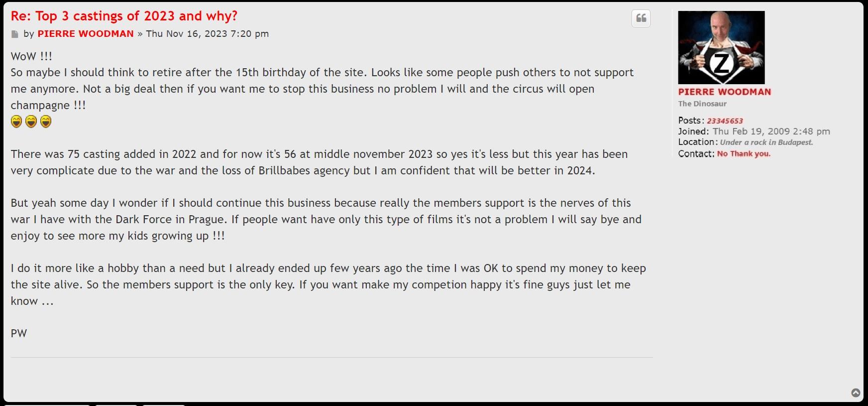Open PIERRE WOODMAN profile under the avatar
The image size is (868, 406).
(724, 92)
